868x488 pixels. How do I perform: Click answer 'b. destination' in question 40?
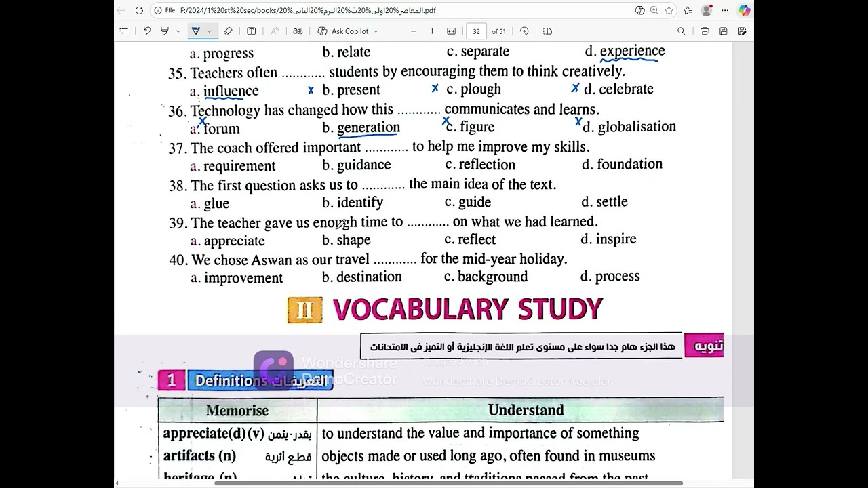point(362,277)
